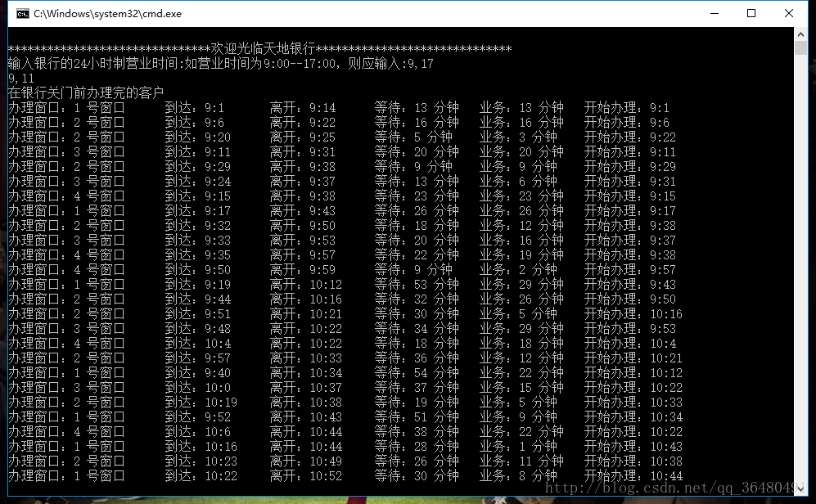The height and width of the screenshot is (504, 816).
Task: Click arrival time 到达: 9:6
Action: pyautogui.click(x=195, y=122)
